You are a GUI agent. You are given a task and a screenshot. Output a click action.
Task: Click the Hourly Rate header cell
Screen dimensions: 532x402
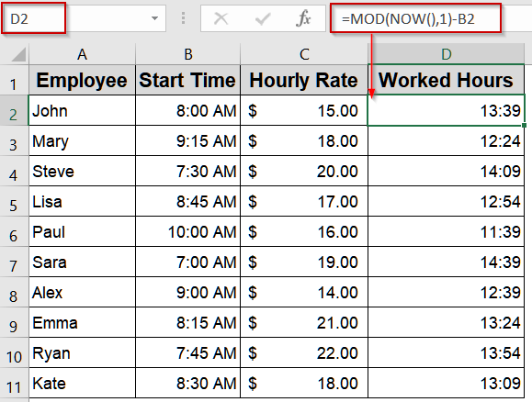coord(304,81)
